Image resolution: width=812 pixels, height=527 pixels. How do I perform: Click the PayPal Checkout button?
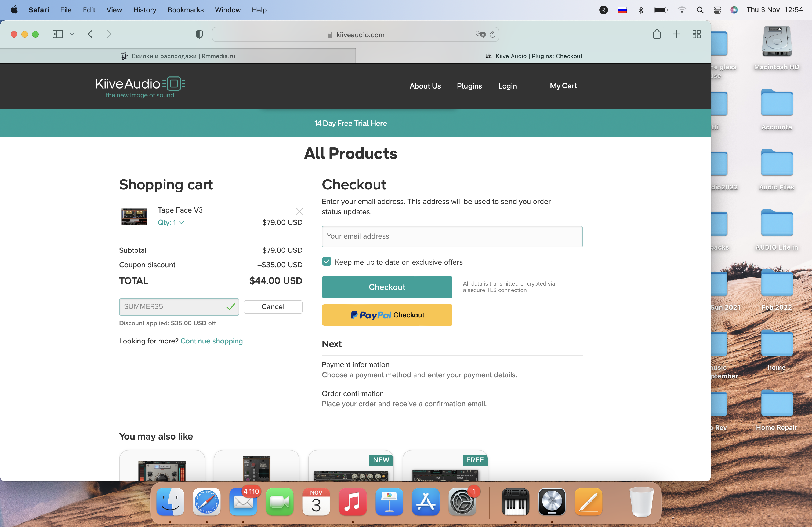(387, 315)
